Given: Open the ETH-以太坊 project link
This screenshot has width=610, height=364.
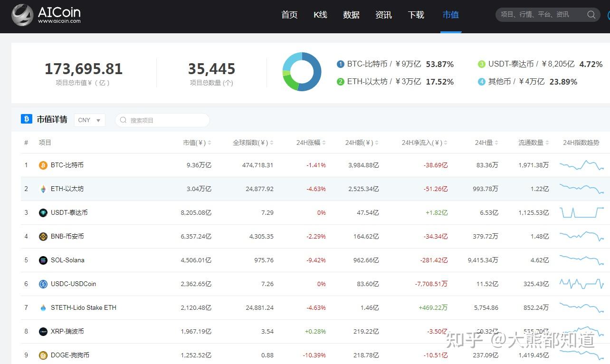Looking at the screenshot, I should tap(67, 189).
